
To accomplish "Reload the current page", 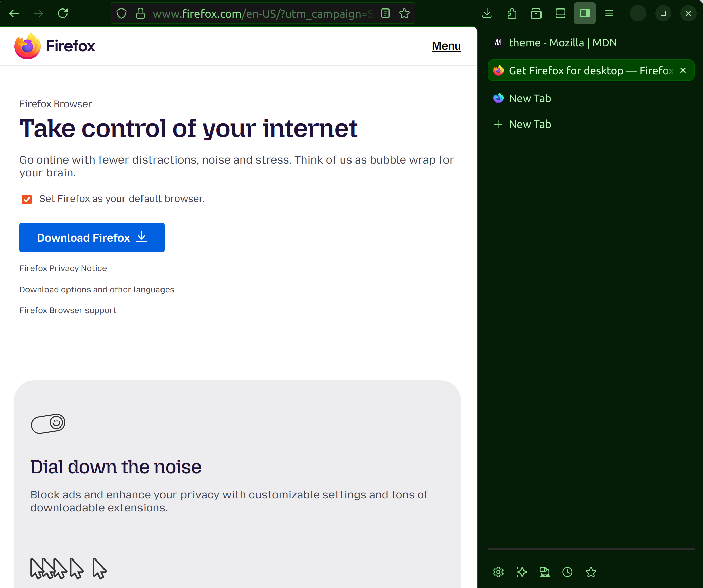I will click(63, 14).
